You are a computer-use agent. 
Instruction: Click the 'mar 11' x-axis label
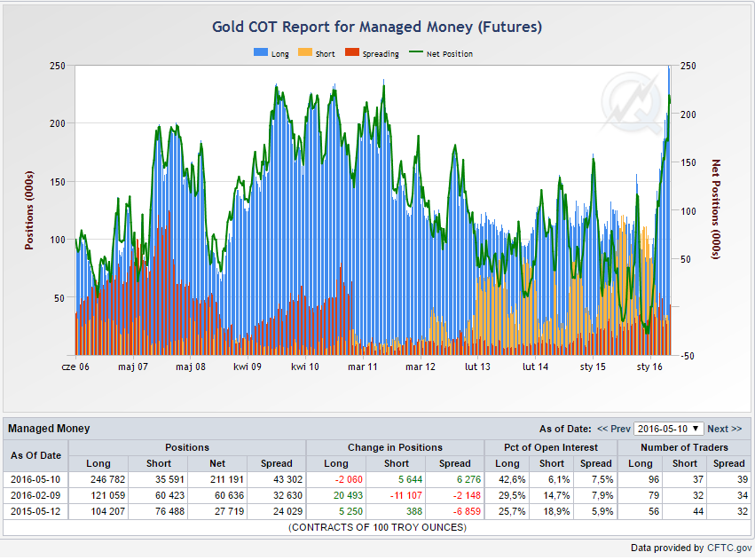tap(362, 367)
